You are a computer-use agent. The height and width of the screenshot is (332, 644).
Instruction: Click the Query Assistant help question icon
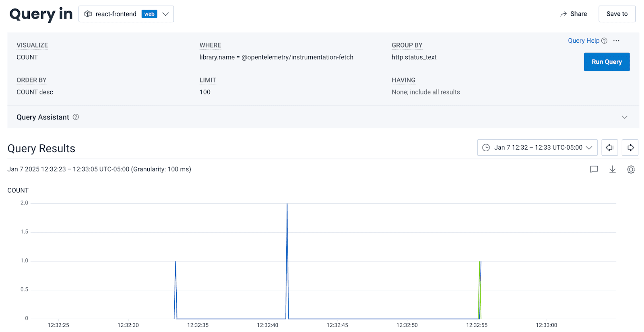(76, 117)
